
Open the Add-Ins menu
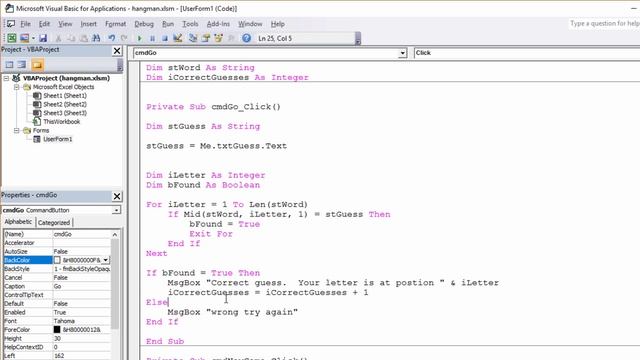(x=218, y=24)
